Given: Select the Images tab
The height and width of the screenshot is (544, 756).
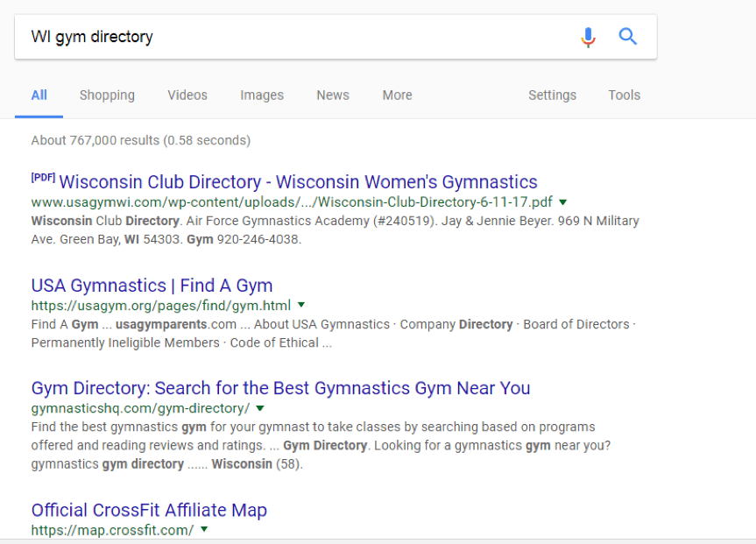Looking at the screenshot, I should pos(262,95).
